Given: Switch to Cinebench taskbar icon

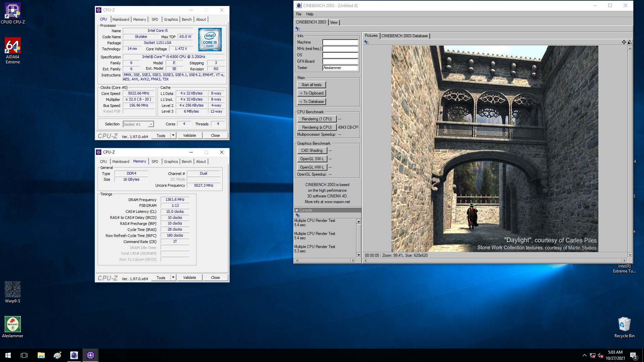Looking at the screenshot, I should (74, 355).
